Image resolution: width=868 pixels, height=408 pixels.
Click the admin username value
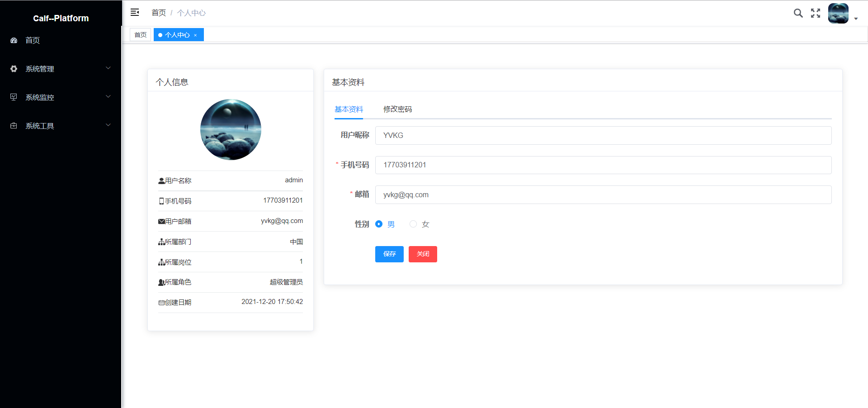click(294, 180)
